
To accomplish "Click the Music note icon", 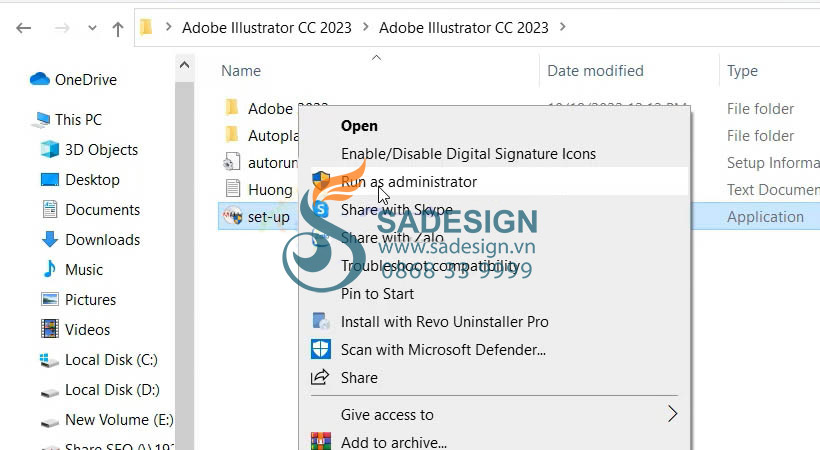I will point(50,269).
